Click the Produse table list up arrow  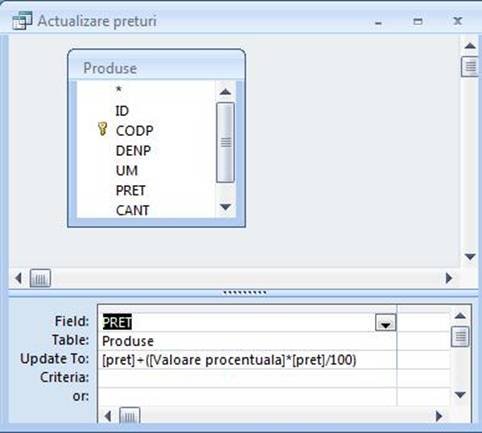tap(225, 92)
